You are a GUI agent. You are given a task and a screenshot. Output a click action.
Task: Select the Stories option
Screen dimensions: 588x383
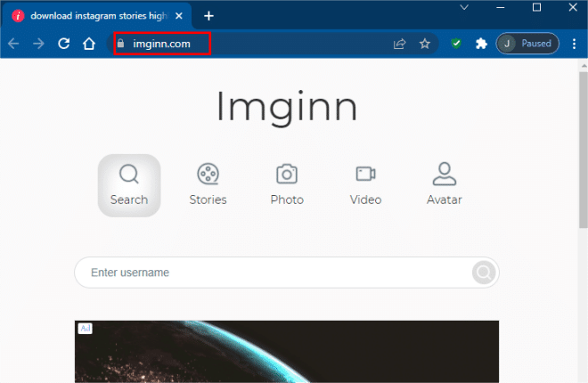[208, 185]
